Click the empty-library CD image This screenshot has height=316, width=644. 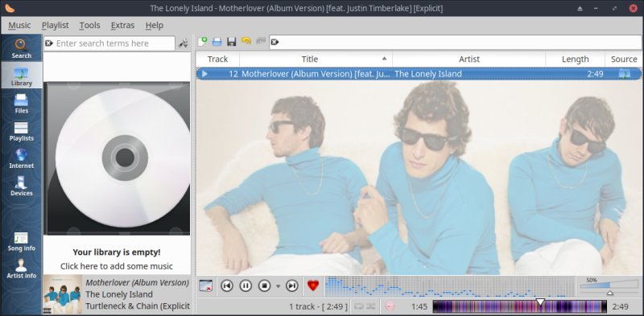click(x=118, y=158)
